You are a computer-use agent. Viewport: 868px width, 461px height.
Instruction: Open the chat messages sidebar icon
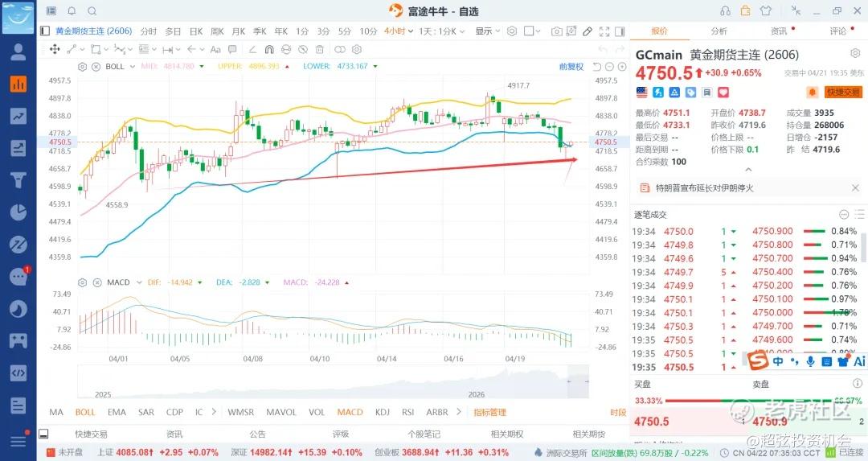(18, 277)
